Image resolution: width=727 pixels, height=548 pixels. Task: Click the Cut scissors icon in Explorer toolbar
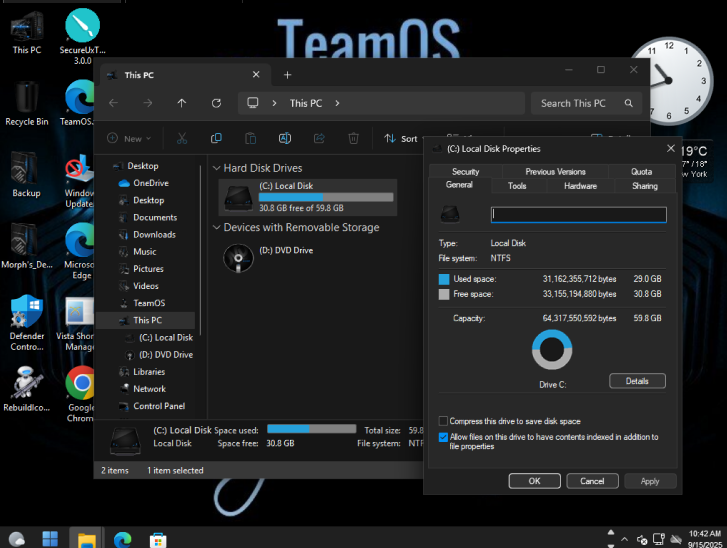point(182,138)
